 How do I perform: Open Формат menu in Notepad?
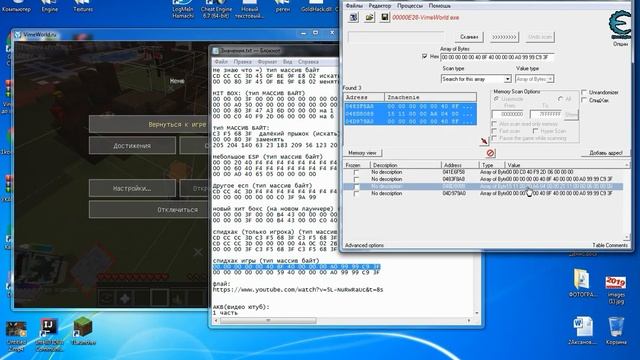[x=267, y=62]
